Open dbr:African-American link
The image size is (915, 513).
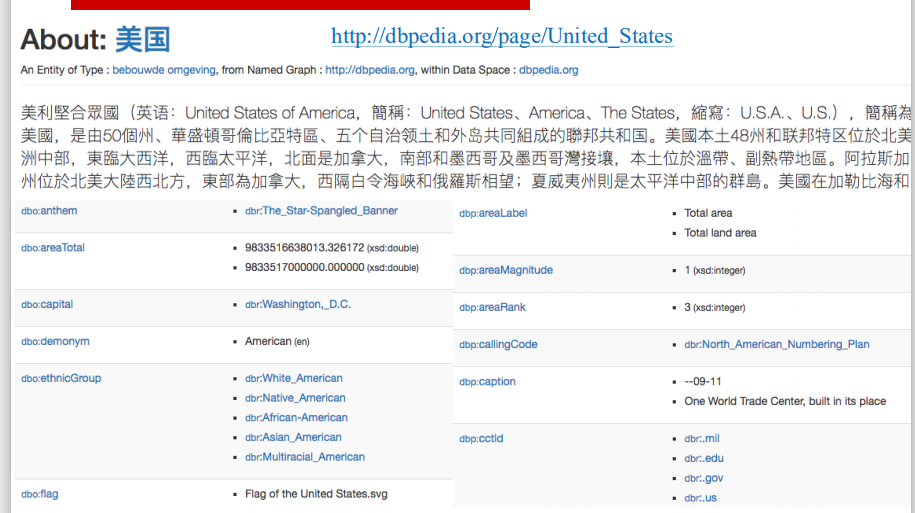point(296,418)
